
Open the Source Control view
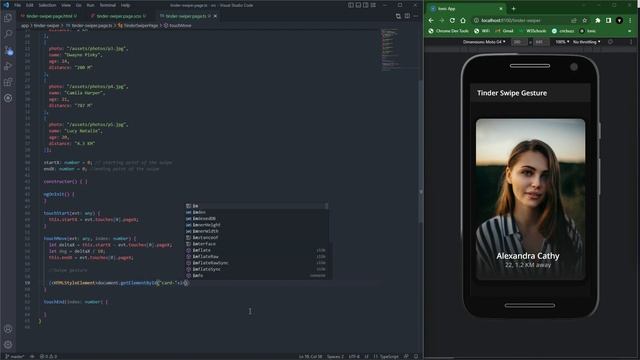click(8, 50)
